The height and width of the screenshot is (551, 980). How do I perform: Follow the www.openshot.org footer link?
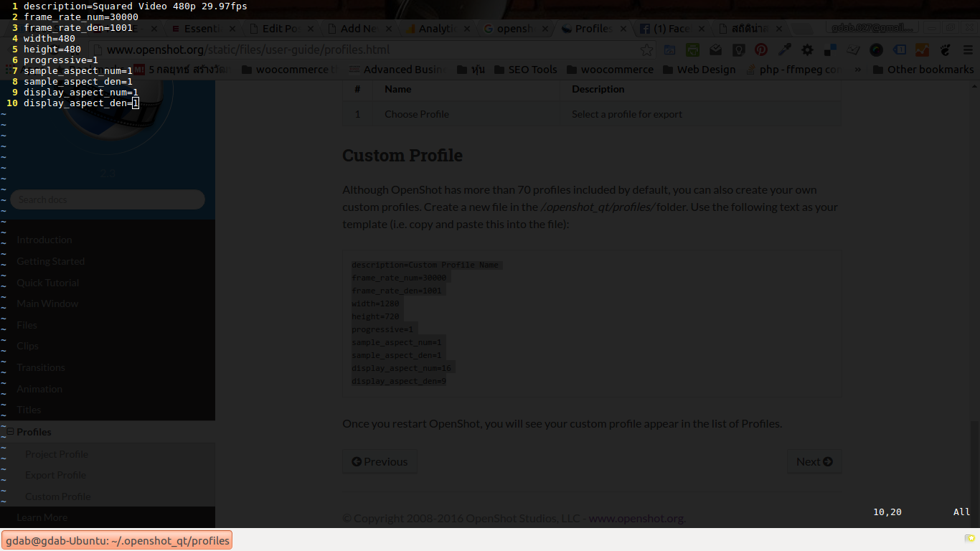pyautogui.click(x=636, y=518)
